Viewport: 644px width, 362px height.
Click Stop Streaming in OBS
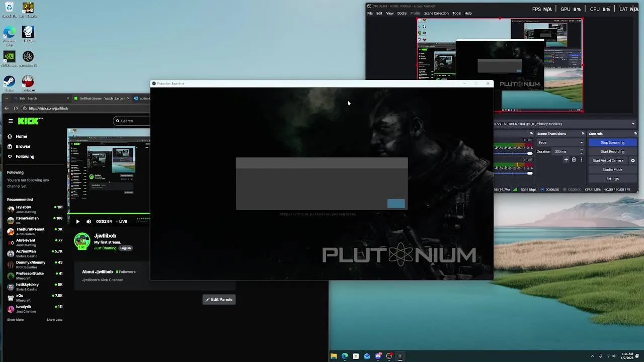[x=612, y=142]
